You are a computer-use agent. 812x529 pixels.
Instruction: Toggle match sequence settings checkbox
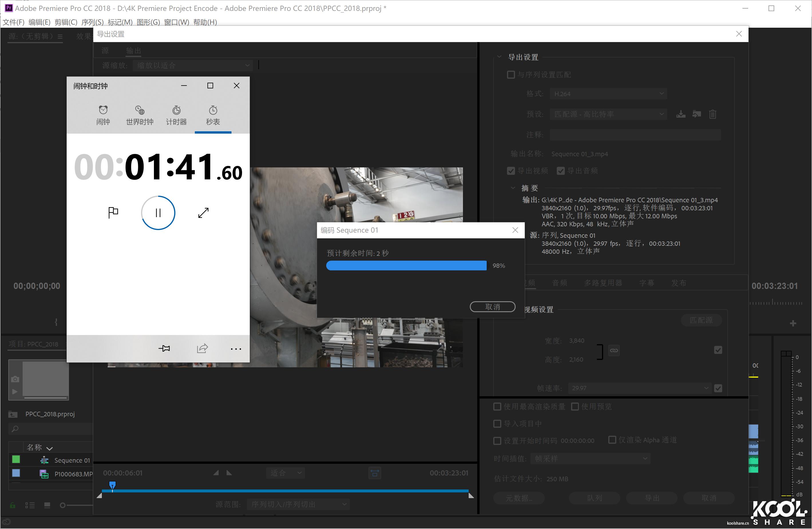[x=511, y=75]
